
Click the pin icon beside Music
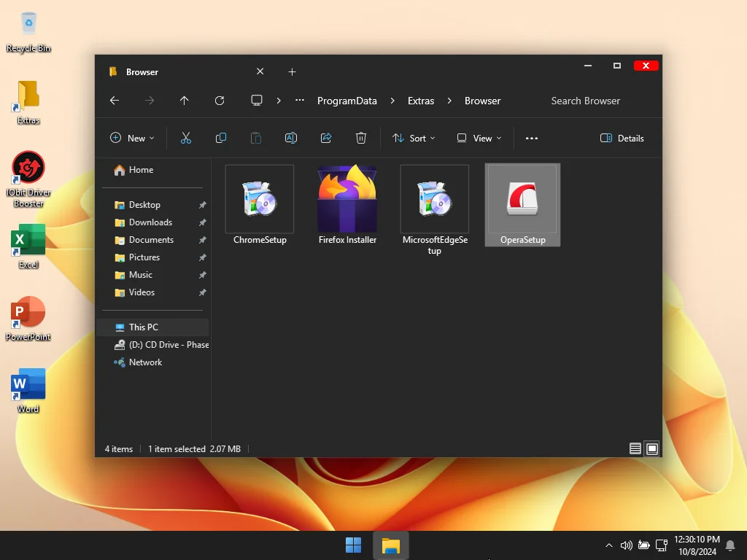pos(203,275)
